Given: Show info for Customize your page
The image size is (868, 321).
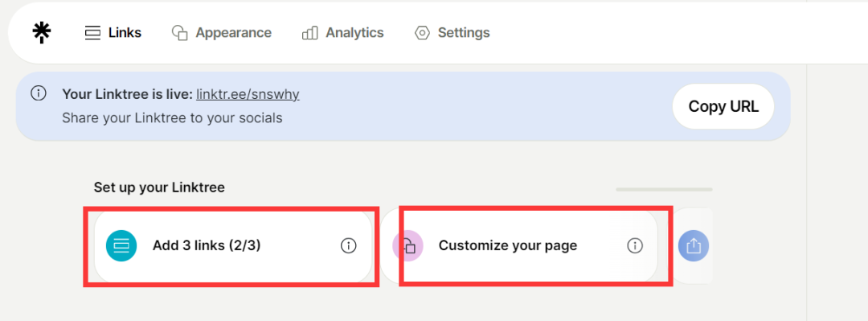Looking at the screenshot, I should 634,245.
